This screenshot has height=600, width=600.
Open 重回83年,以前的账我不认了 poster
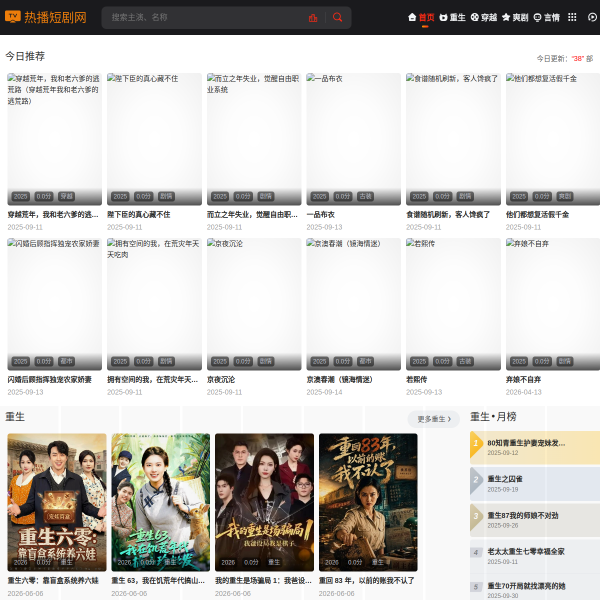(x=368, y=502)
